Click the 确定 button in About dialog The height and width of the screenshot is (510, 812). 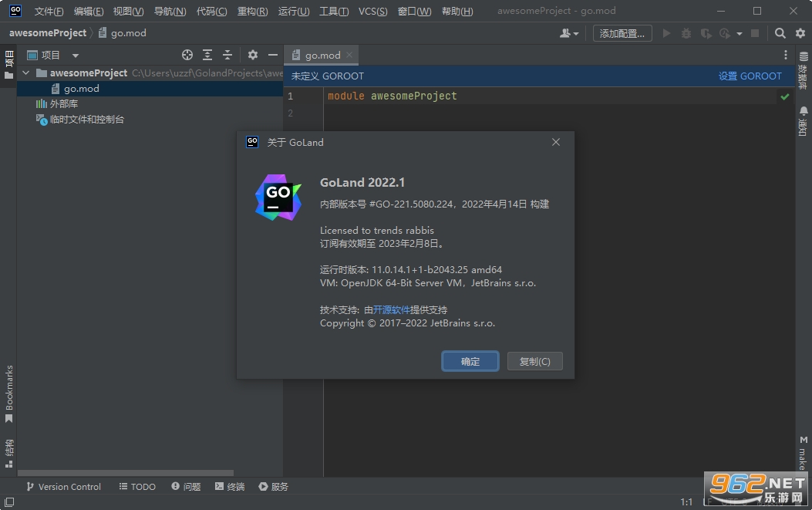pos(470,361)
